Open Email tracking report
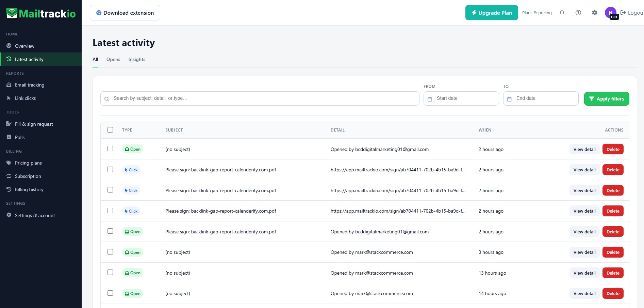644x308 pixels. tap(41, 85)
